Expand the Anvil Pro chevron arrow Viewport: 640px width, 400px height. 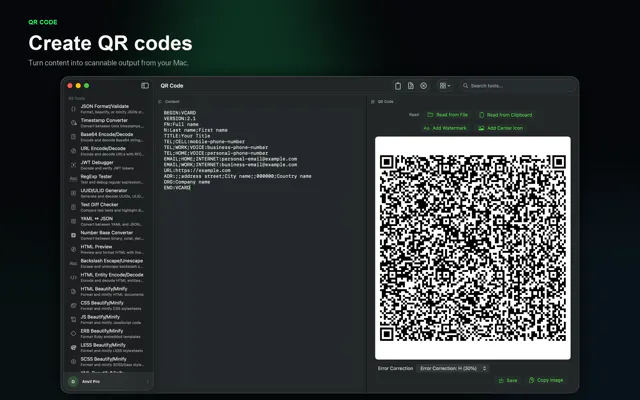(x=147, y=382)
